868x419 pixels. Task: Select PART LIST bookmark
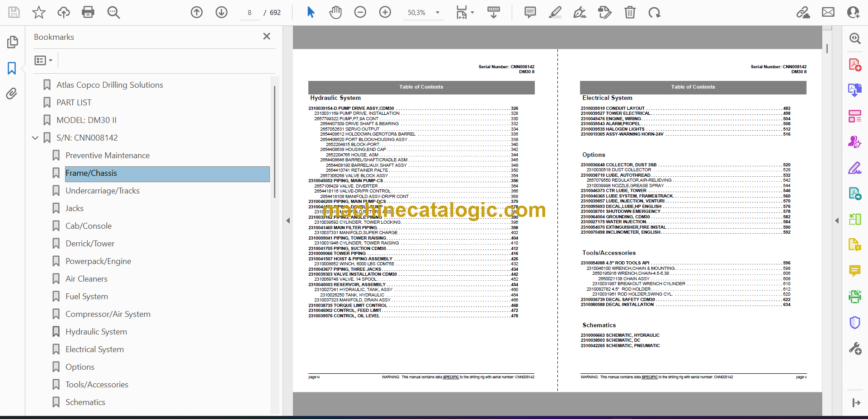[74, 103]
